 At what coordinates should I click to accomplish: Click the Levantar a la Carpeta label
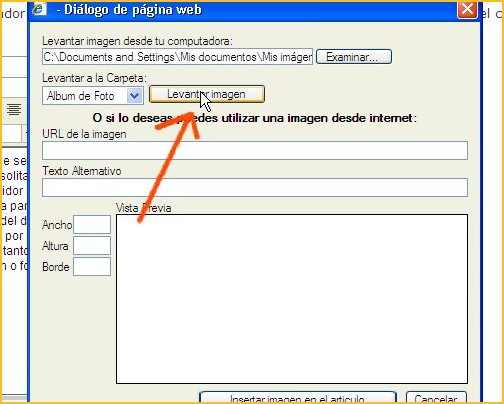click(x=94, y=78)
